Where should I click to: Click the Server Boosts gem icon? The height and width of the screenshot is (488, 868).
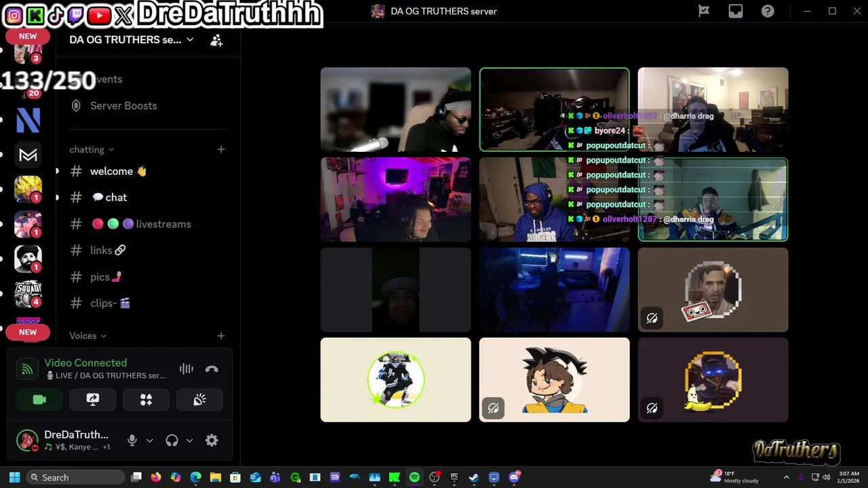coord(76,106)
